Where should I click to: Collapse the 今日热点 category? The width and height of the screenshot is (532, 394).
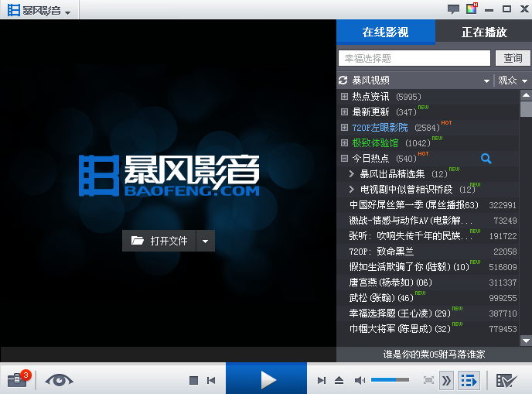coord(344,158)
